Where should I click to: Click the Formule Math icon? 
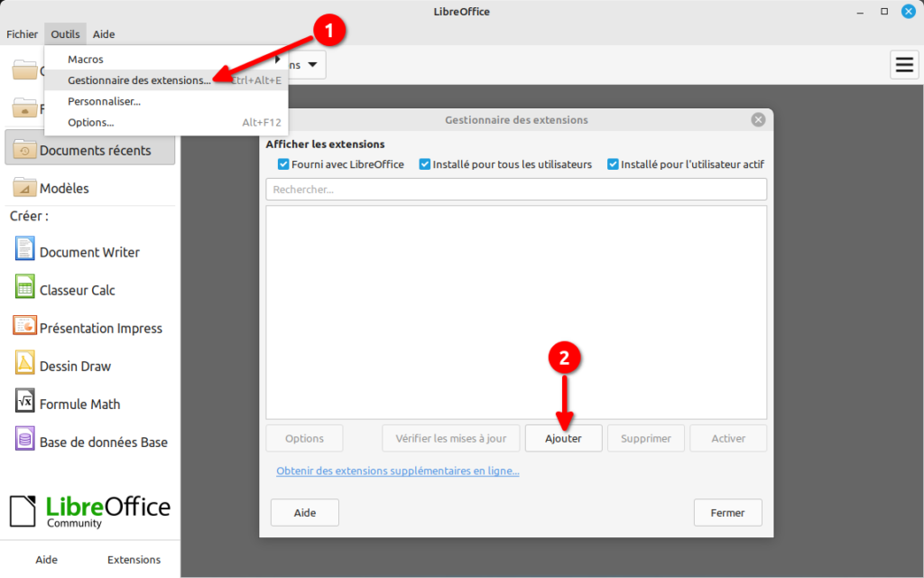click(x=24, y=401)
